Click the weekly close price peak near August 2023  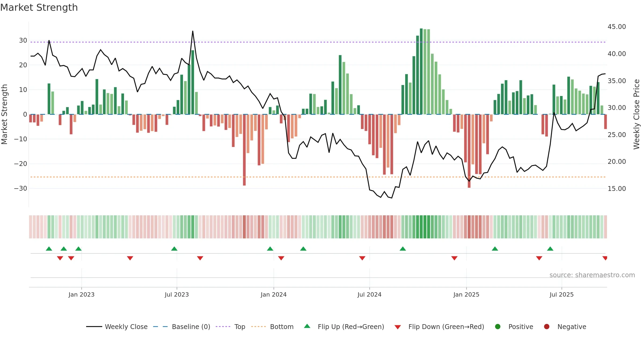(193, 31)
